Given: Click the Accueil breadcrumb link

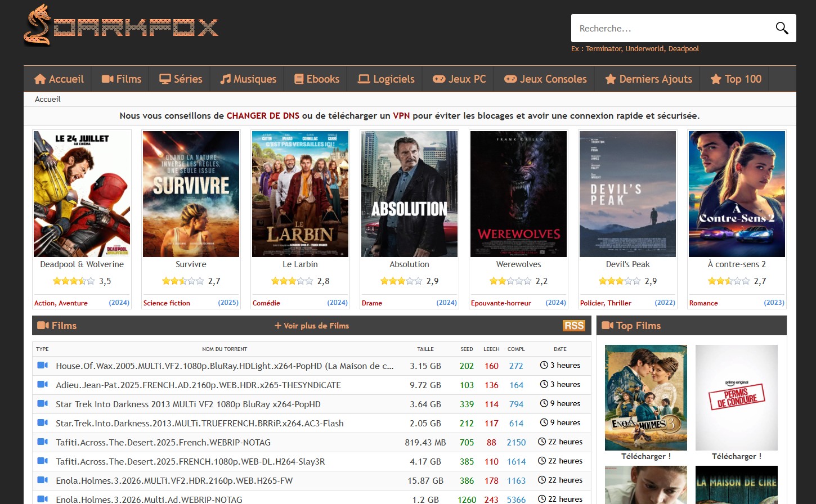Looking at the screenshot, I should coord(48,99).
